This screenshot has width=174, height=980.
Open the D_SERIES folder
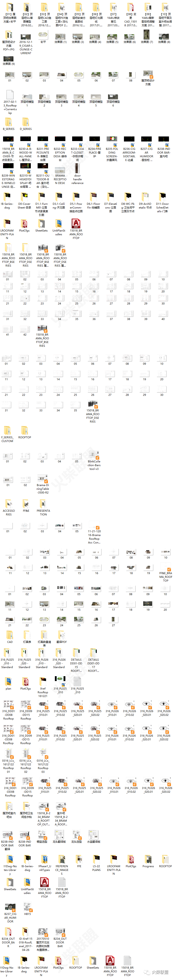click(x=26, y=124)
